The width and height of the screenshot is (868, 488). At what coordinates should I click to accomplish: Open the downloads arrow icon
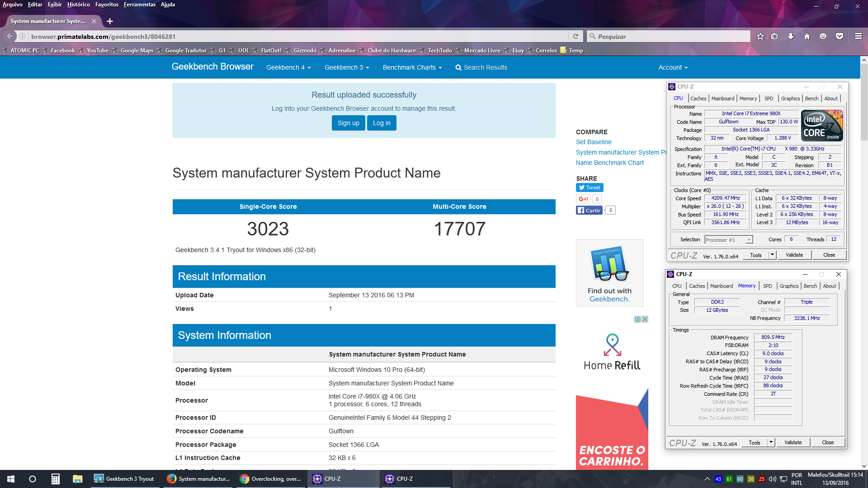(791, 37)
